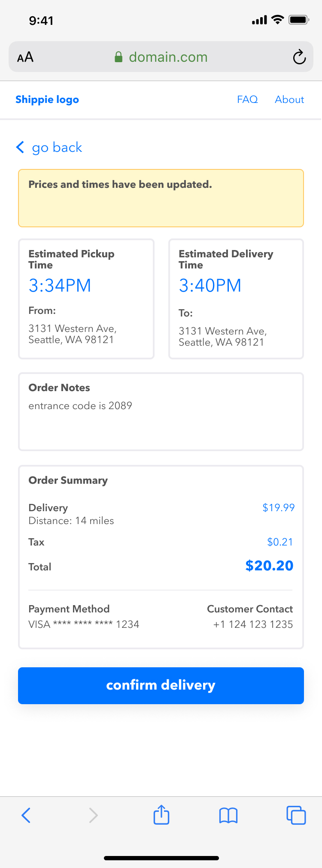Click the go back link text
The image size is (322, 868).
coord(57,148)
